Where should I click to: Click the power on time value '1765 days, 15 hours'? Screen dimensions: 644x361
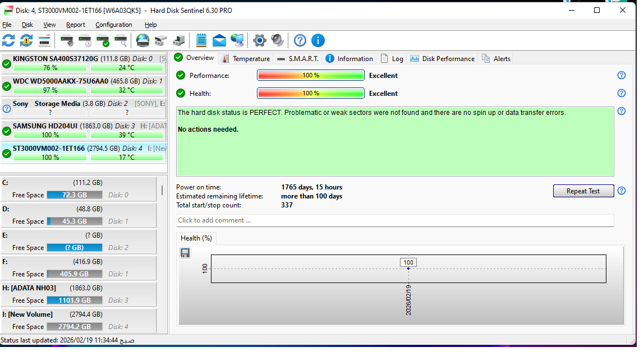[312, 187]
